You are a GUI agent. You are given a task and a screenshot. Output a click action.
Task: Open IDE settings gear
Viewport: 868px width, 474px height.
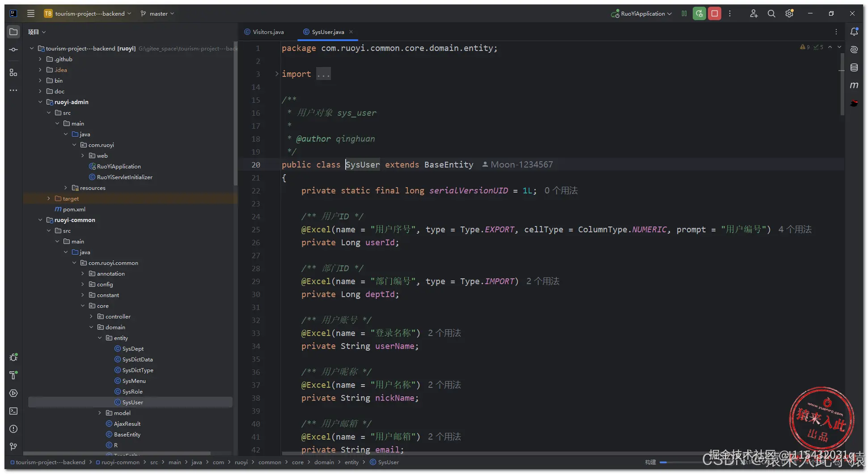(x=789, y=13)
